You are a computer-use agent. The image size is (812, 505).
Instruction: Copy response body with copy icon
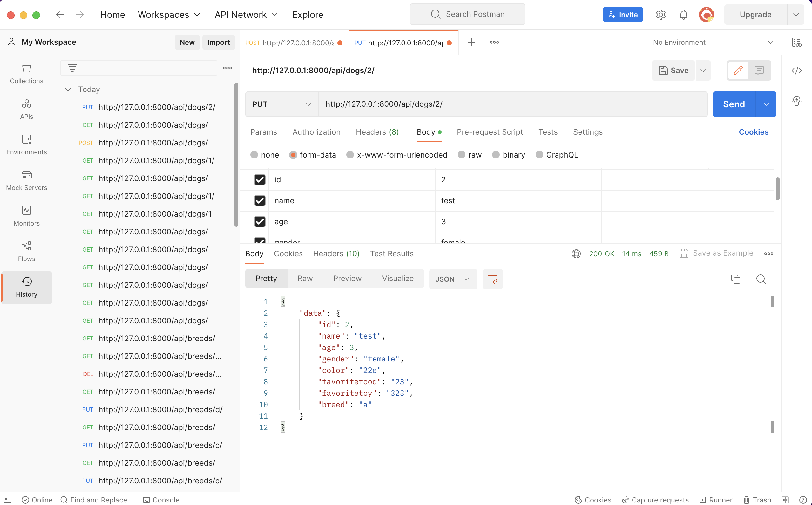(735, 279)
